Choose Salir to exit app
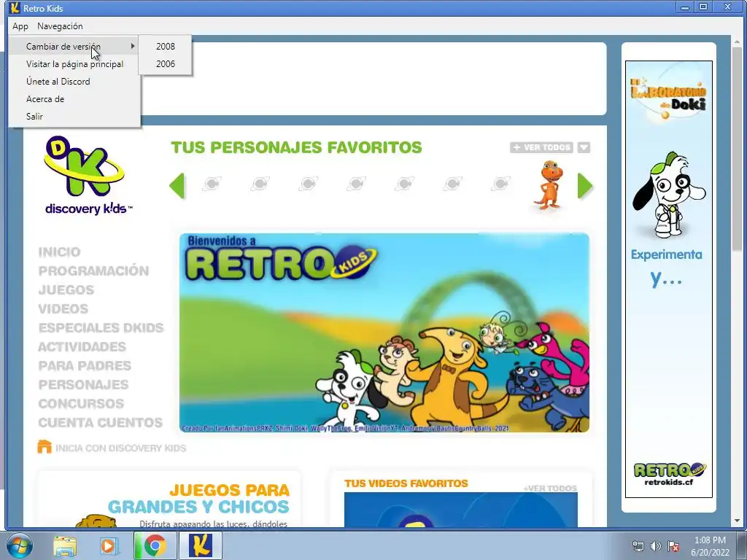747x560 pixels. coord(74,116)
